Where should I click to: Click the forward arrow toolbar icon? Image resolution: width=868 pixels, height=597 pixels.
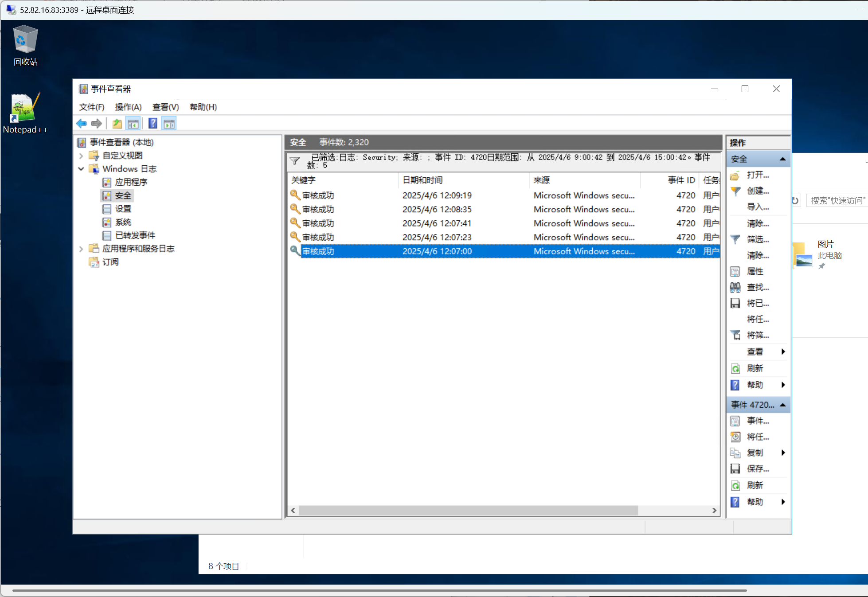pyautogui.click(x=96, y=124)
